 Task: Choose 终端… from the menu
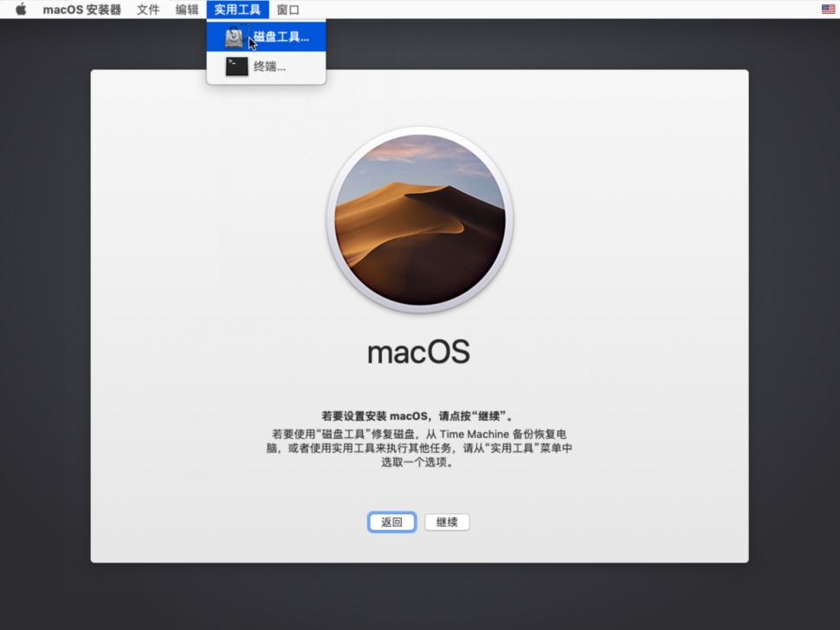click(x=269, y=67)
